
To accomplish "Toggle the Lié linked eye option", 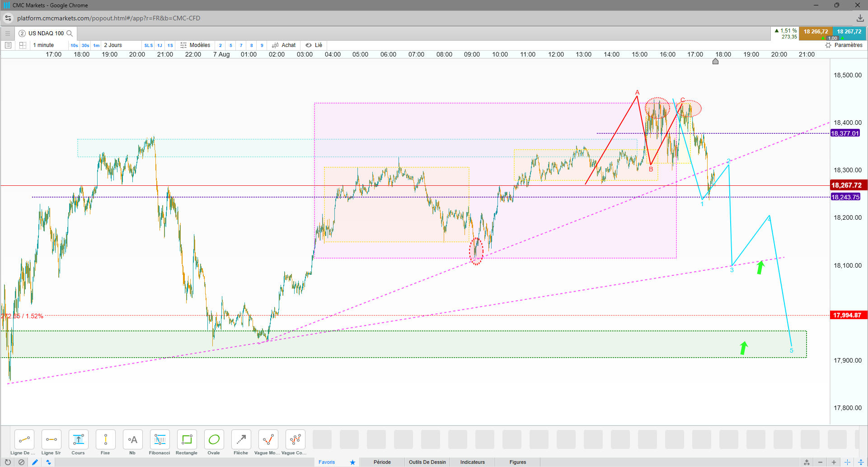I will (314, 45).
